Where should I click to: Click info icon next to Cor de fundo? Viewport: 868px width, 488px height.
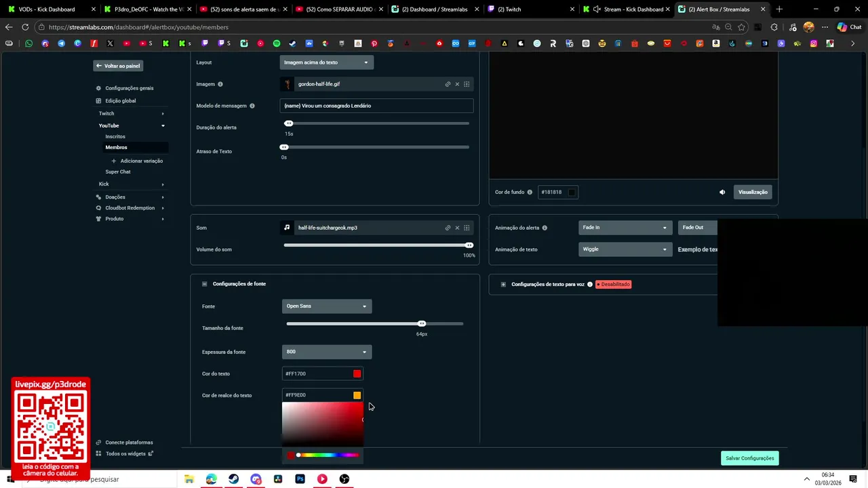pos(530,192)
